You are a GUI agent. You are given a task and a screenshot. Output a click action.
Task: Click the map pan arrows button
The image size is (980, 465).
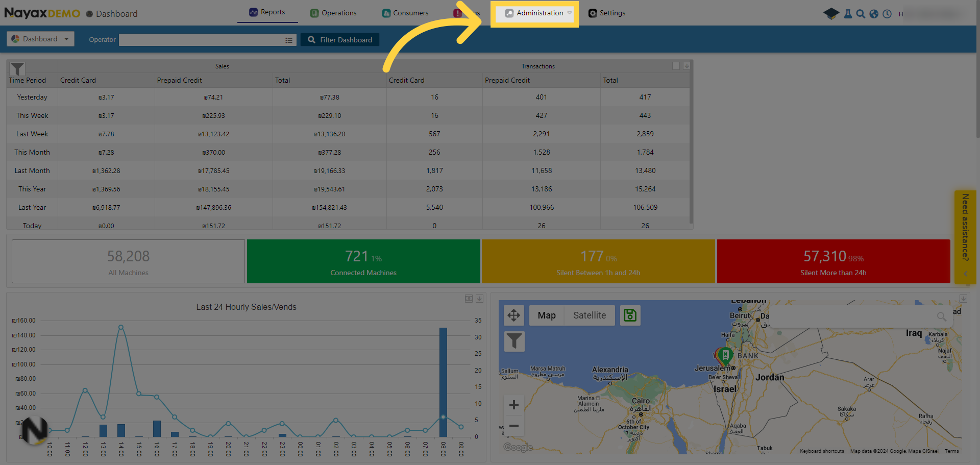(x=514, y=315)
